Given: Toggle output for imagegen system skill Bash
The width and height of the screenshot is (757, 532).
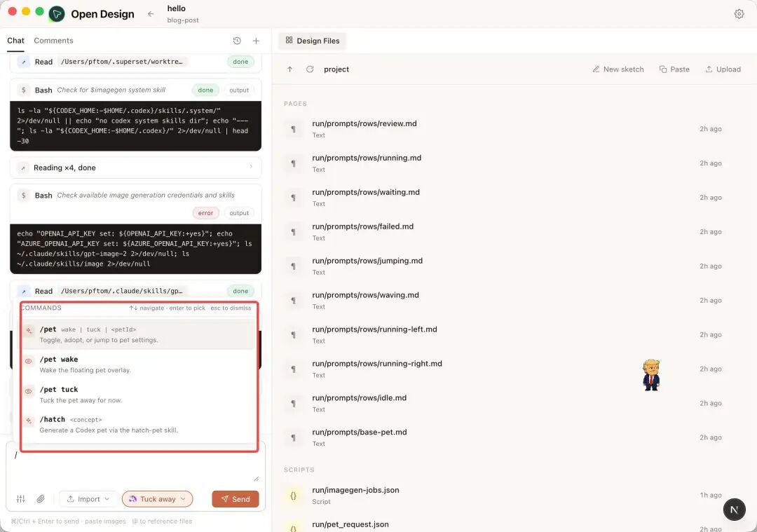Looking at the screenshot, I should click(239, 90).
